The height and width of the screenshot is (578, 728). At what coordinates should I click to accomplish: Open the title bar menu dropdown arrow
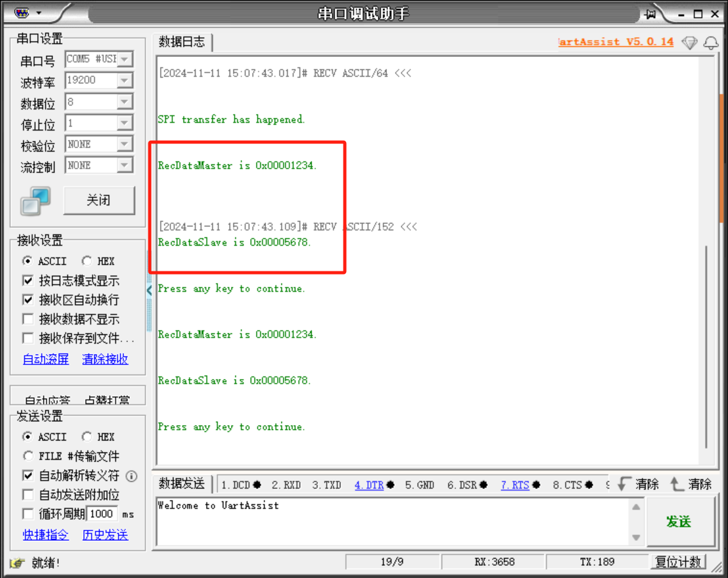coord(39,13)
